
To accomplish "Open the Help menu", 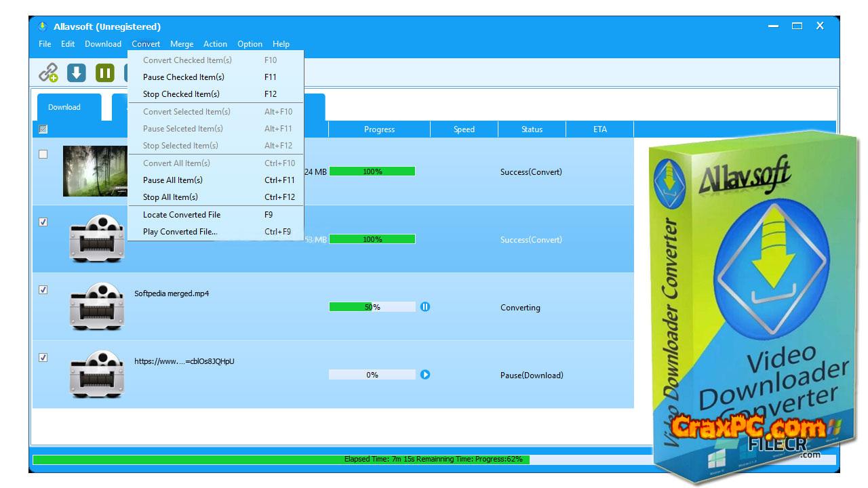I will pos(281,44).
